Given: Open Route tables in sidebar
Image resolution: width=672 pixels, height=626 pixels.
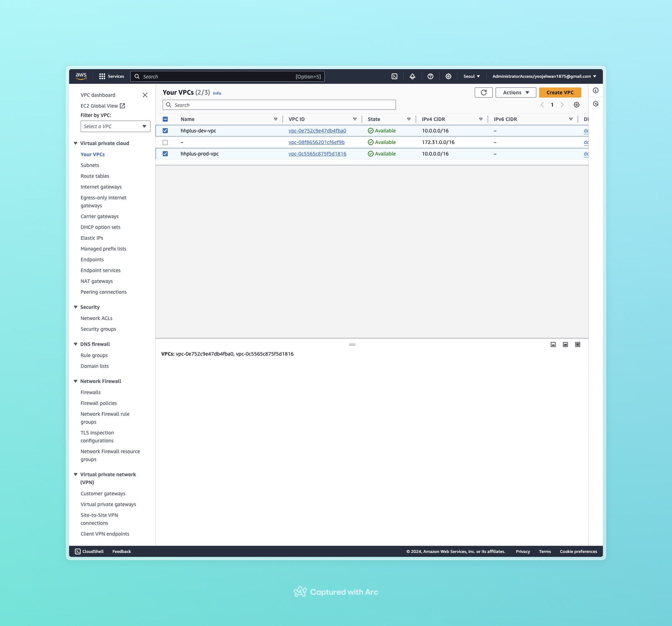Looking at the screenshot, I should coord(95,176).
